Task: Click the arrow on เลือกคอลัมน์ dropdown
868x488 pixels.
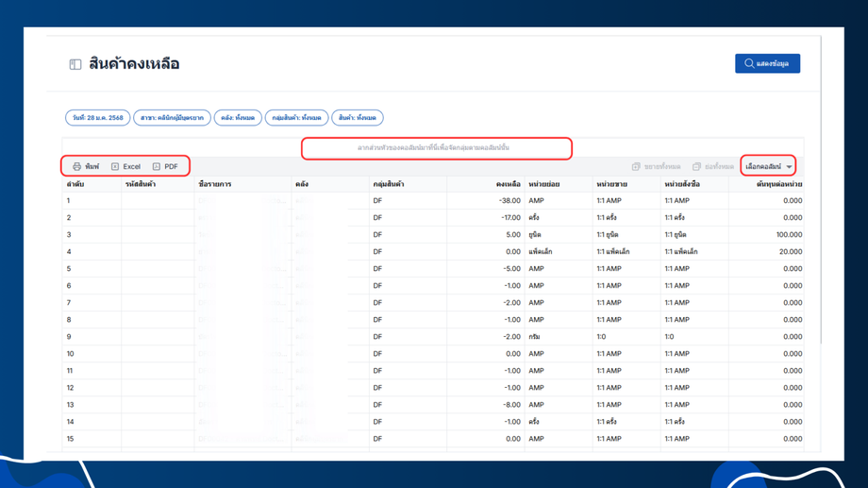Action: [x=790, y=167]
